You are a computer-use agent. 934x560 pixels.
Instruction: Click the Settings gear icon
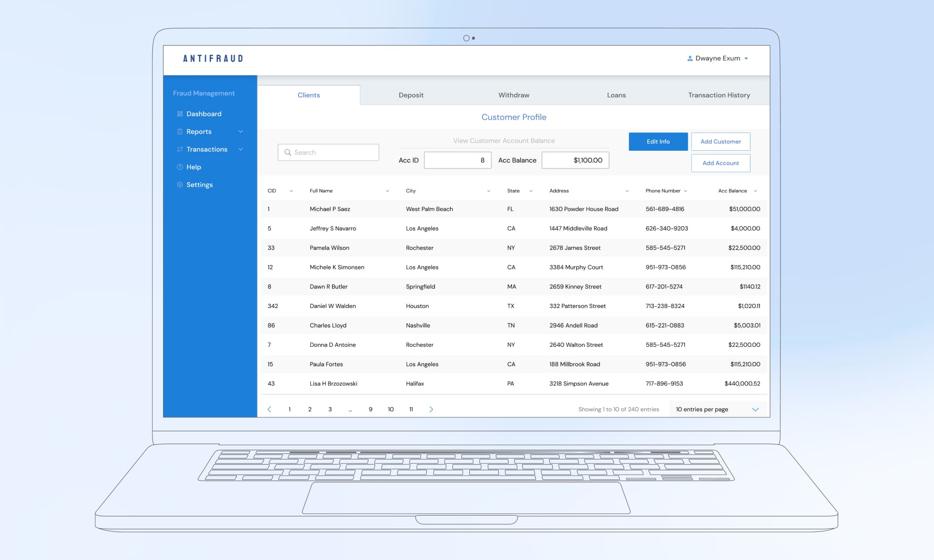(x=180, y=185)
